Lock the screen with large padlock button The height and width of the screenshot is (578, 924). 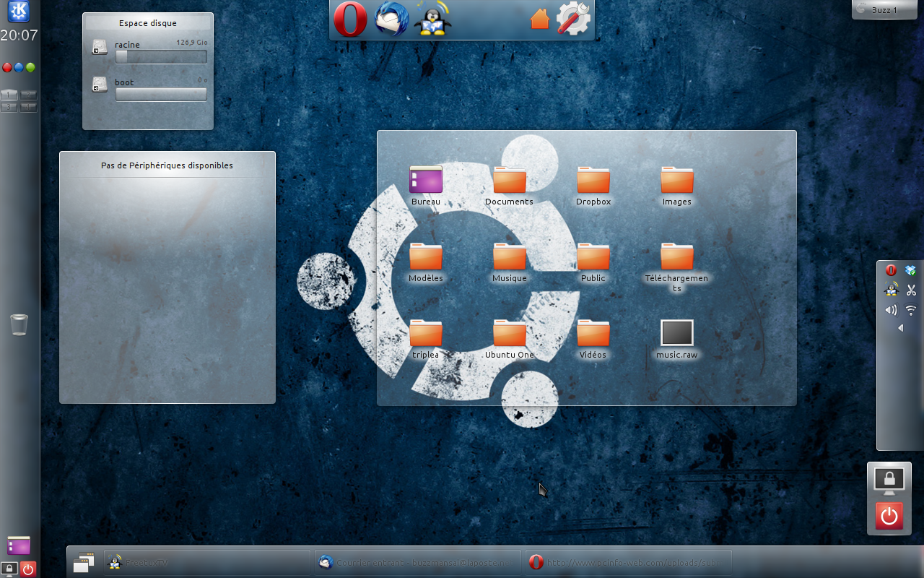(x=889, y=480)
